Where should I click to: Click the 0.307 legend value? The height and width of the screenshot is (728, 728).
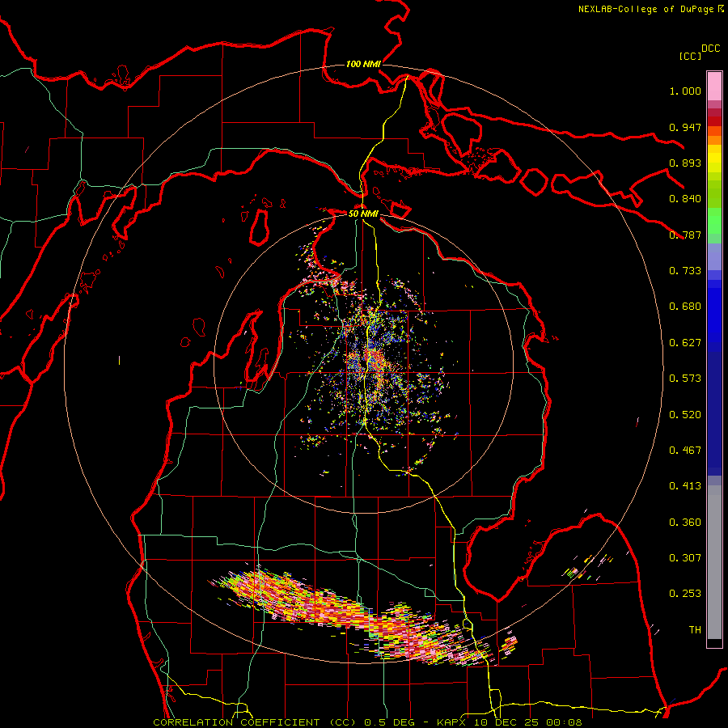[685, 557]
